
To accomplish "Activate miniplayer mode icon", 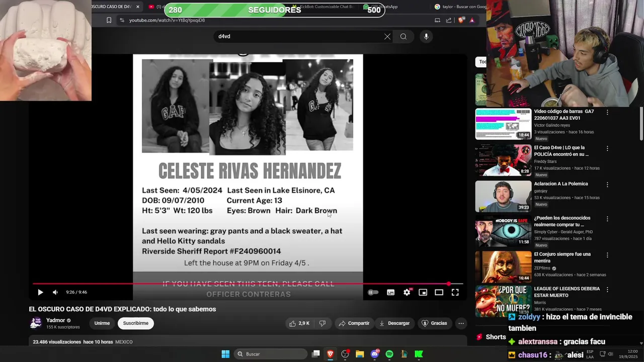I will 423,292.
